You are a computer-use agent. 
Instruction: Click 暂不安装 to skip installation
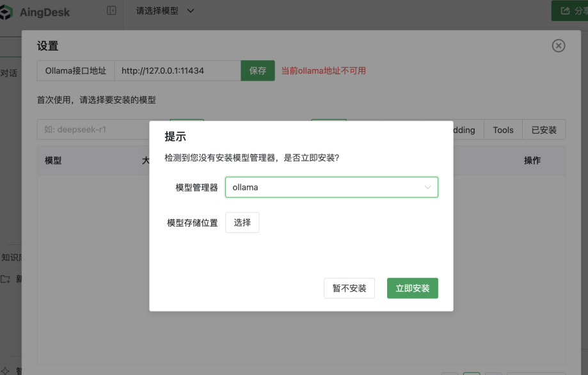pos(349,288)
